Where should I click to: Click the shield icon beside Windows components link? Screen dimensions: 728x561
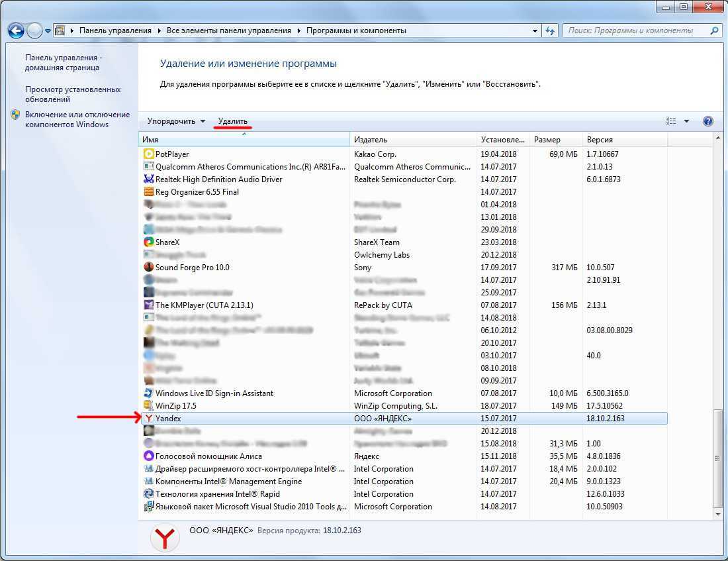click(x=15, y=115)
